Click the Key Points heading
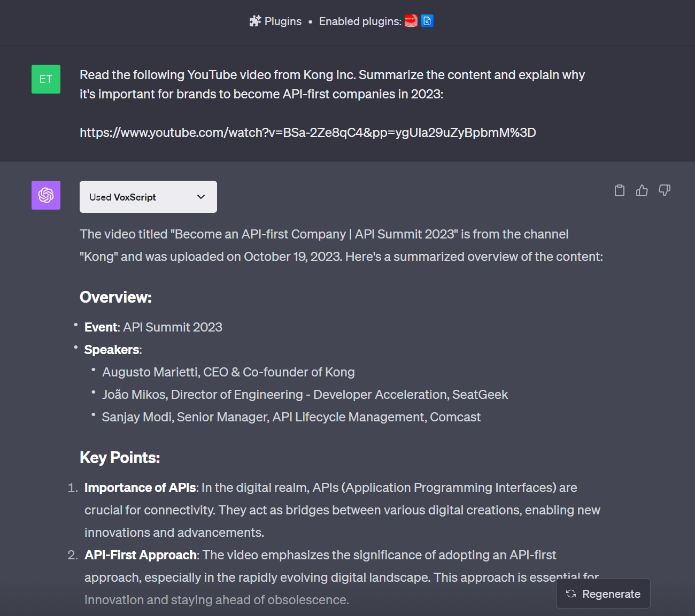This screenshot has width=695, height=616. click(120, 458)
